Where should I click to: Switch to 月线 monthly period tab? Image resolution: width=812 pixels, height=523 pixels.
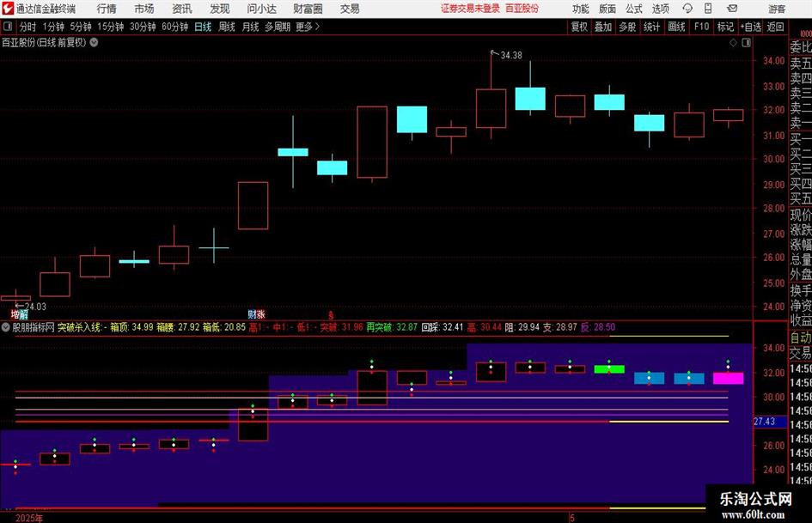250,27
